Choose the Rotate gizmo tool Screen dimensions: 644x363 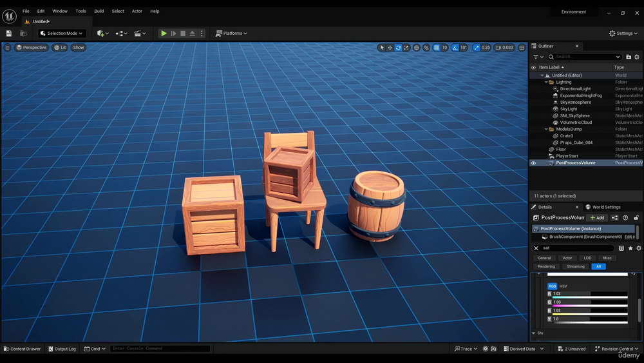(x=399, y=48)
